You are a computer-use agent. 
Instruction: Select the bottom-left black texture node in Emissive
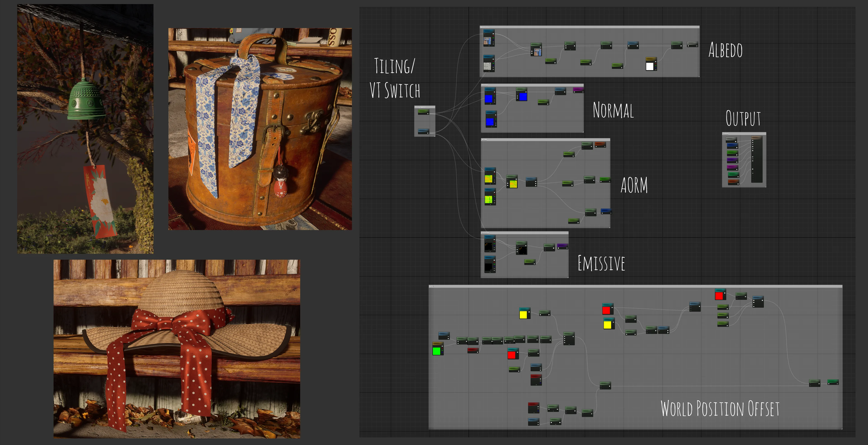490,264
